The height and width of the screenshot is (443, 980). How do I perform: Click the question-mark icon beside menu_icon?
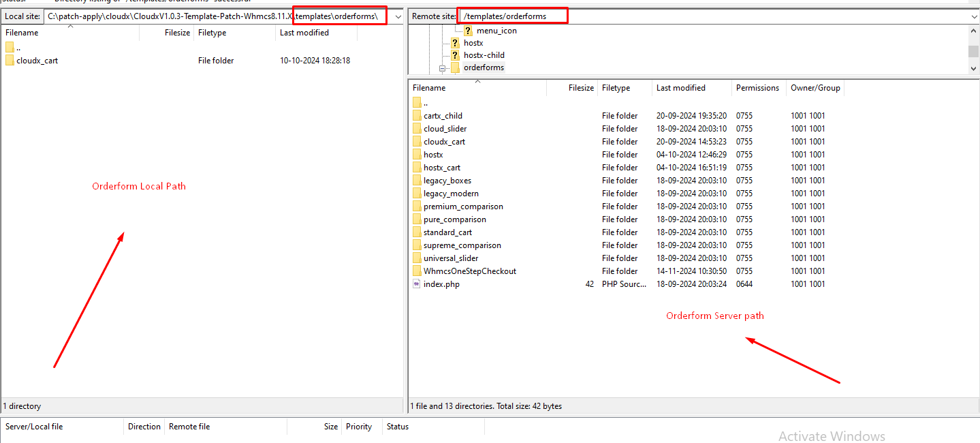(469, 31)
